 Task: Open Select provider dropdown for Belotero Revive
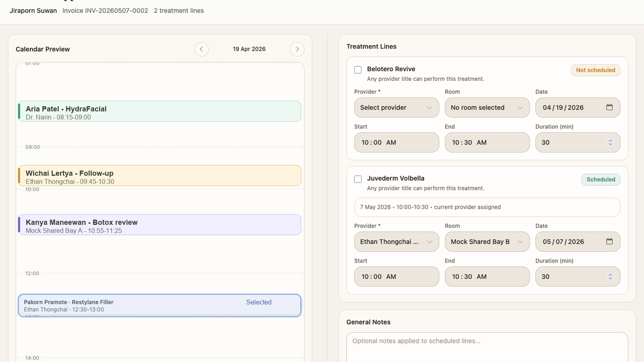[396, 107]
